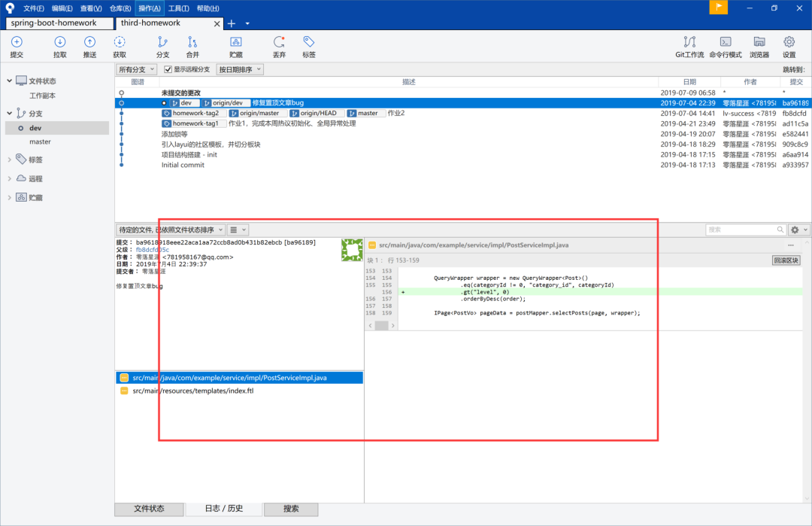Open the 工具(T) menu
Screen dimensions: 812x526
pyautogui.click(x=179, y=8)
